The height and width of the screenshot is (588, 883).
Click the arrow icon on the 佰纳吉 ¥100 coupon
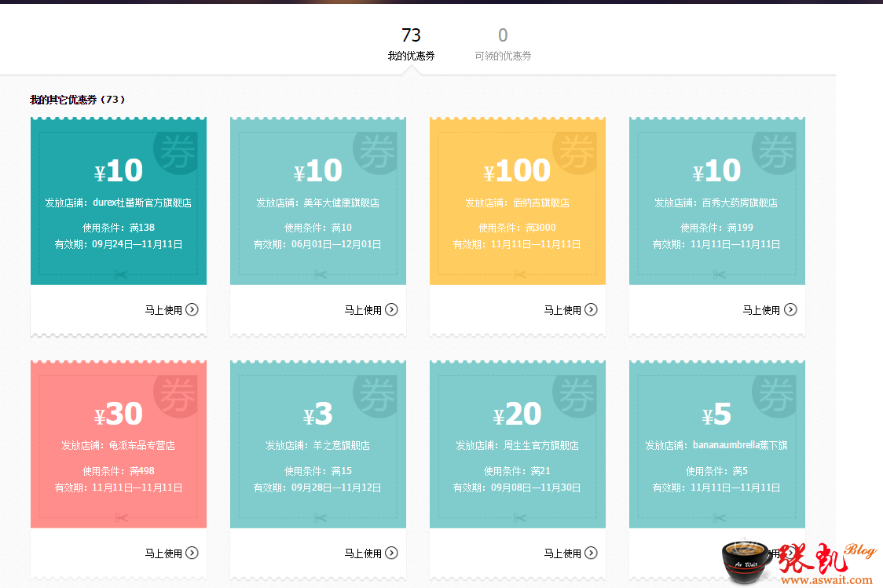[x=591, y=310]
